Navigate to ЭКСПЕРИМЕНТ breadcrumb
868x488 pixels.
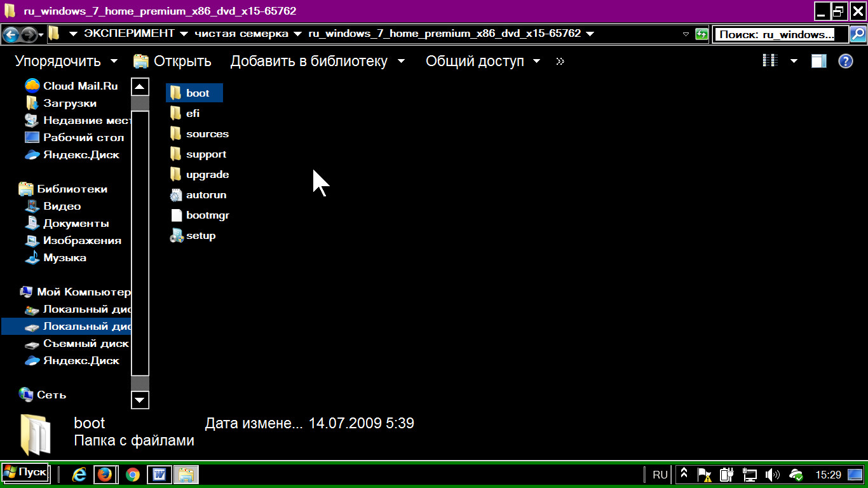129,34
